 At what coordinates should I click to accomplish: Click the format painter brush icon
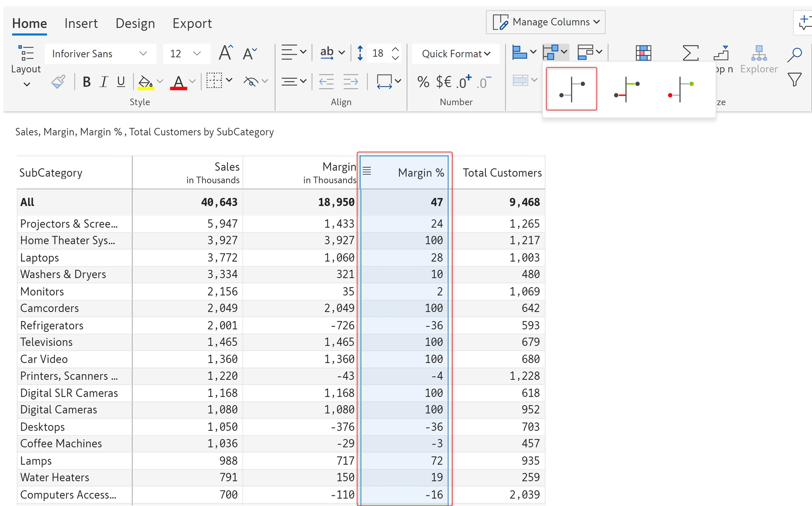[59, 82]
